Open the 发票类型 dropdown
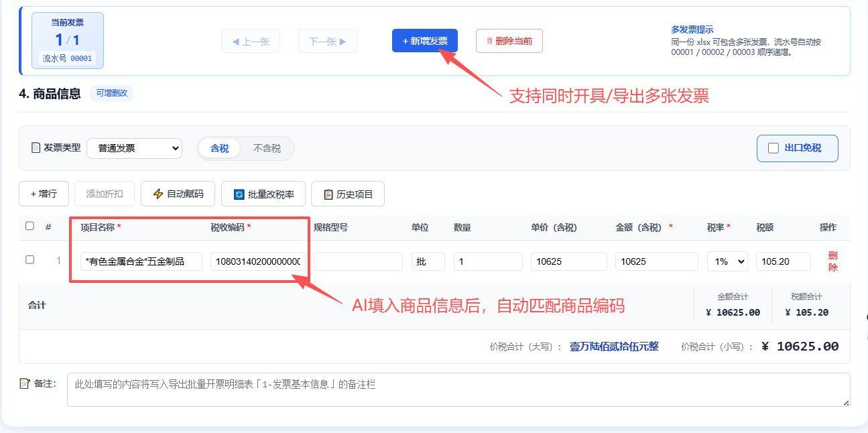Image resolution: width=868 pixels, height=433 pixels. click(x=134, y=148)
